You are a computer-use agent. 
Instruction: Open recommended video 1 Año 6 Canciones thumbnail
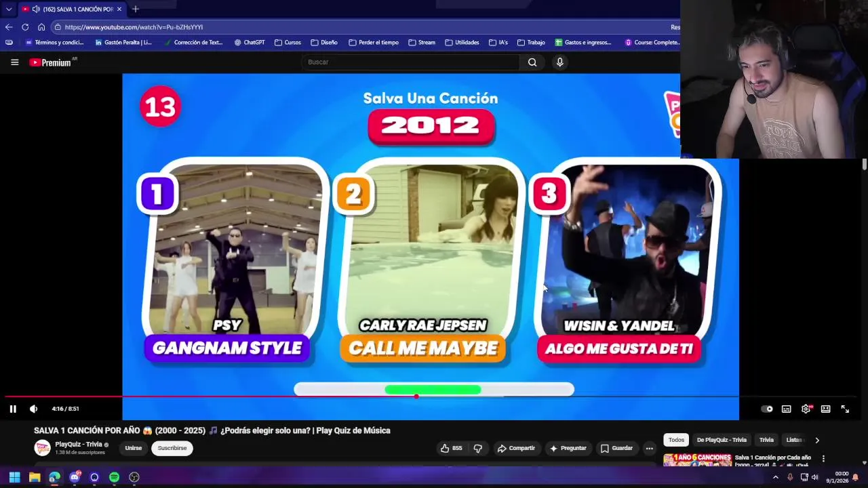pyautogui.click(x=697, y=460)
